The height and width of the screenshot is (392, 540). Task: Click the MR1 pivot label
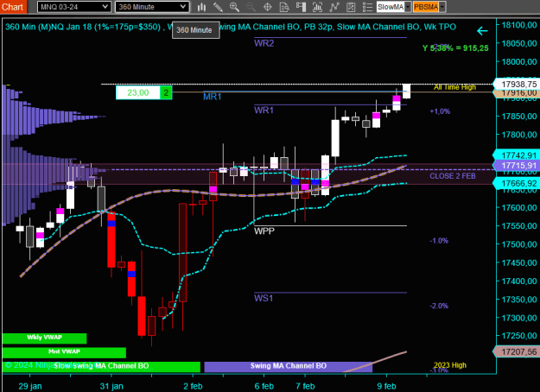tap(213, 97)
